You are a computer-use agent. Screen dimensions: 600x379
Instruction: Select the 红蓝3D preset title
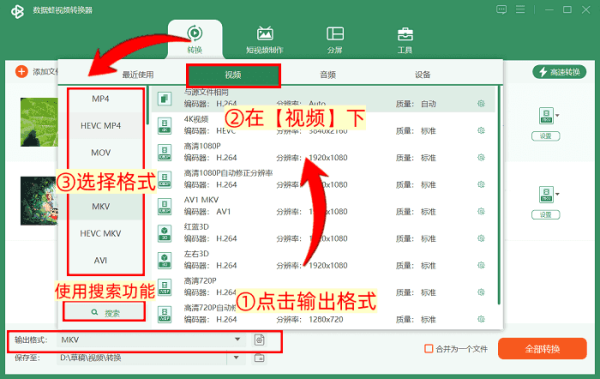(196, 227)
